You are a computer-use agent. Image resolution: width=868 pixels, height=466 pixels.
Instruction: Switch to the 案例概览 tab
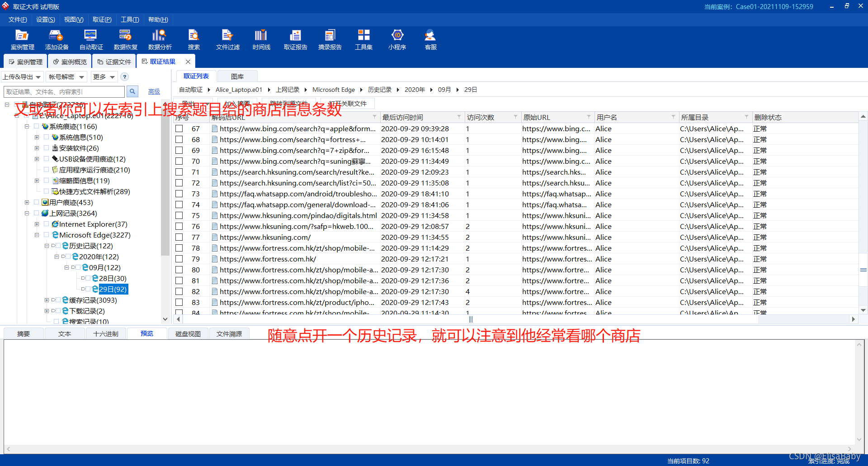[x=70, y=62]
